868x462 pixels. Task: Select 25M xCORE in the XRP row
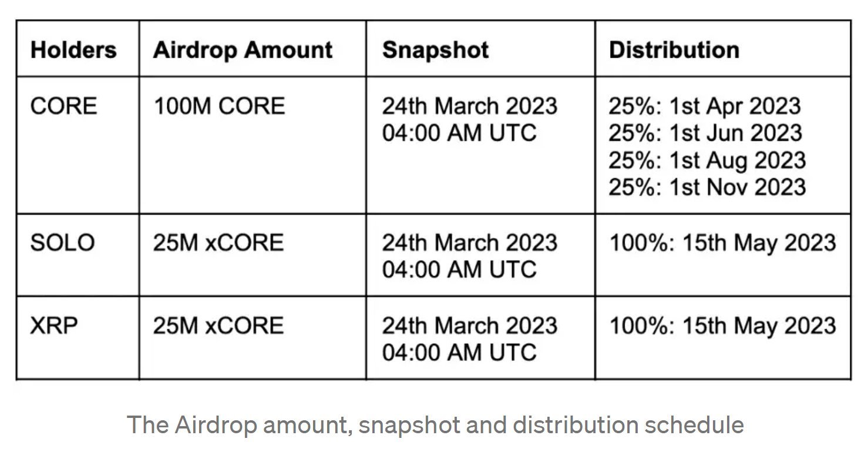pyautogui.click(x=218, y=326)
